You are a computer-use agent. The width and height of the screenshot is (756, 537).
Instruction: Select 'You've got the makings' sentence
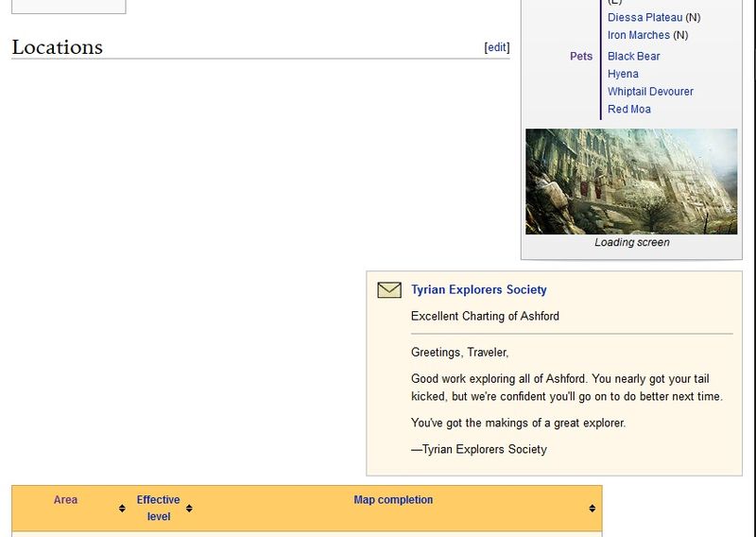(518, 424)
